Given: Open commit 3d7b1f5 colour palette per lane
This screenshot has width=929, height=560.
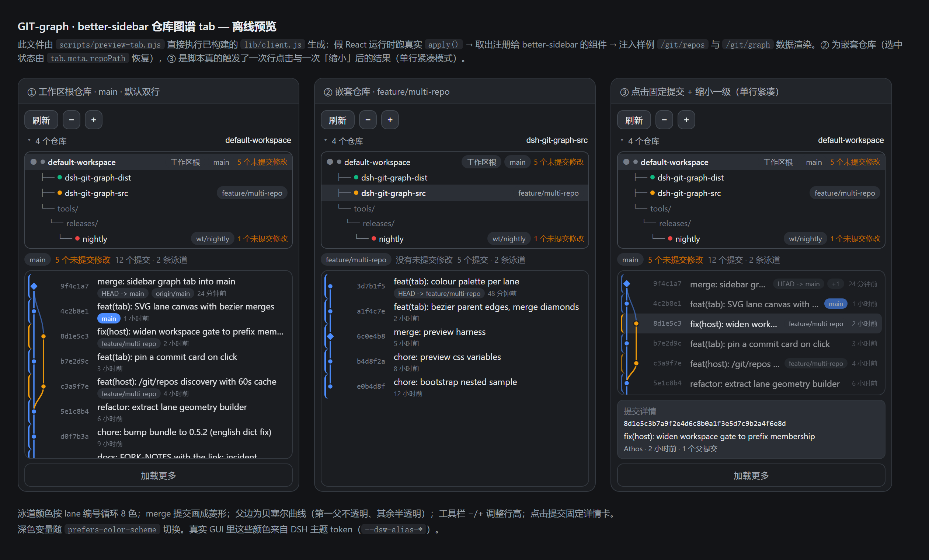Looking at the screenshot, I should [455, 286].
